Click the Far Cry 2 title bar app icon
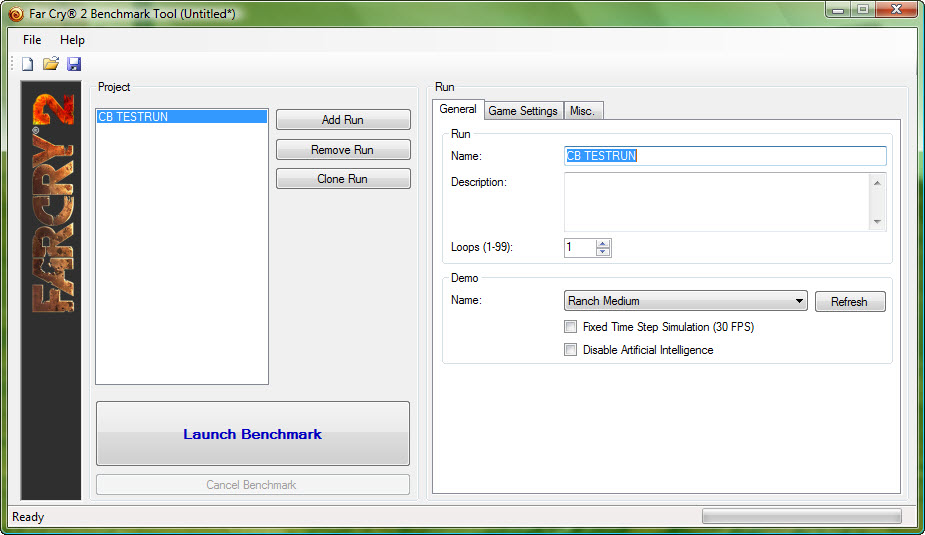925x535 pixels. coord(16,14)
